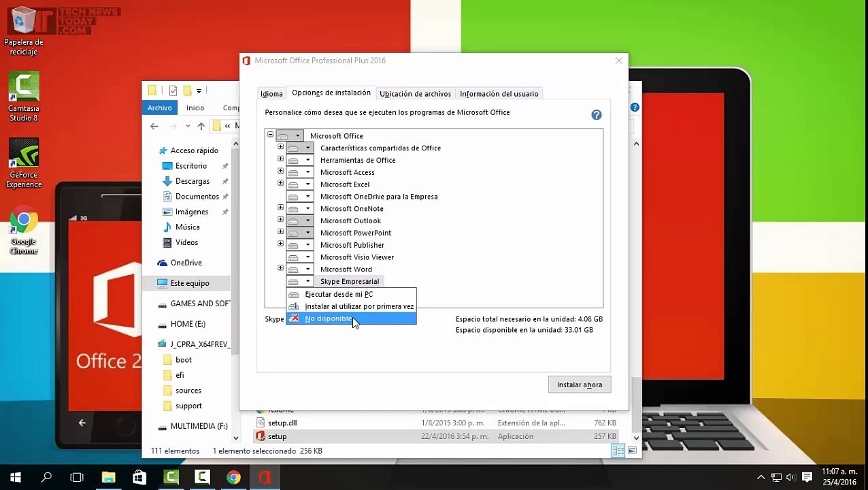
Task: Expand Microsoft Publisher tree node
Action: tap(280, 244)
